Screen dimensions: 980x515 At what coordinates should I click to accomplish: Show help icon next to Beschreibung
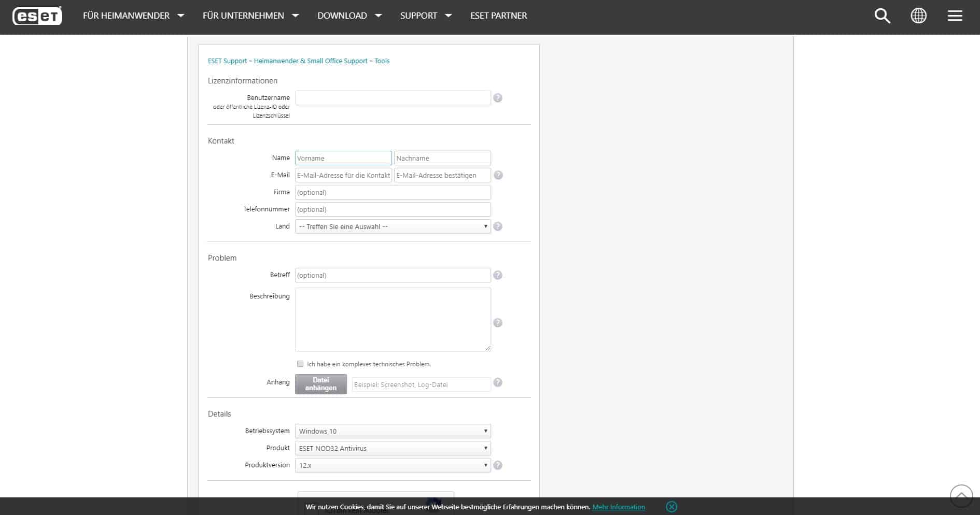tap(497, 323)
